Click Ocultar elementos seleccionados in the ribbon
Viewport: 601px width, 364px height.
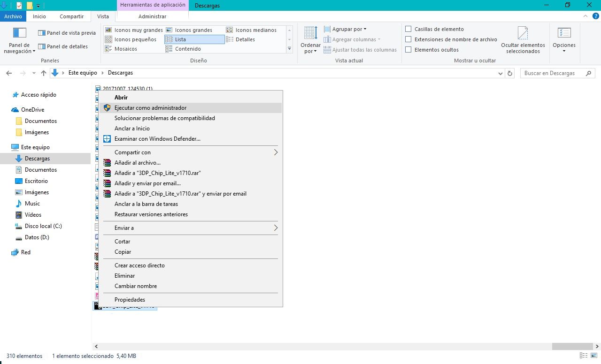click(x=523, y=40)
